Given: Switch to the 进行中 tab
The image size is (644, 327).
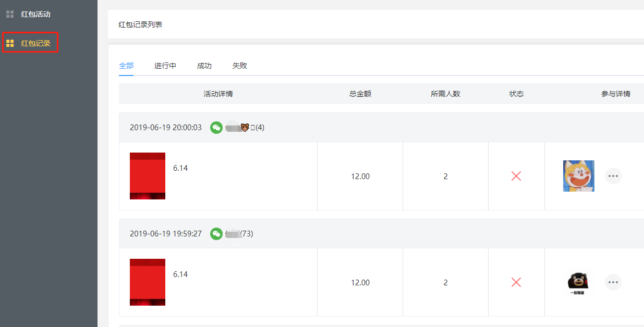Looking at the screenshot, I should [165, 66].
